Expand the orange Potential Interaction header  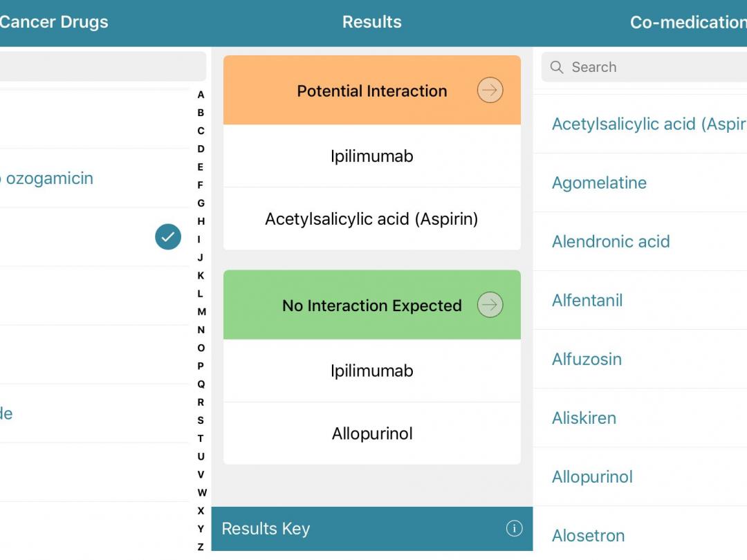coord(371,91)
